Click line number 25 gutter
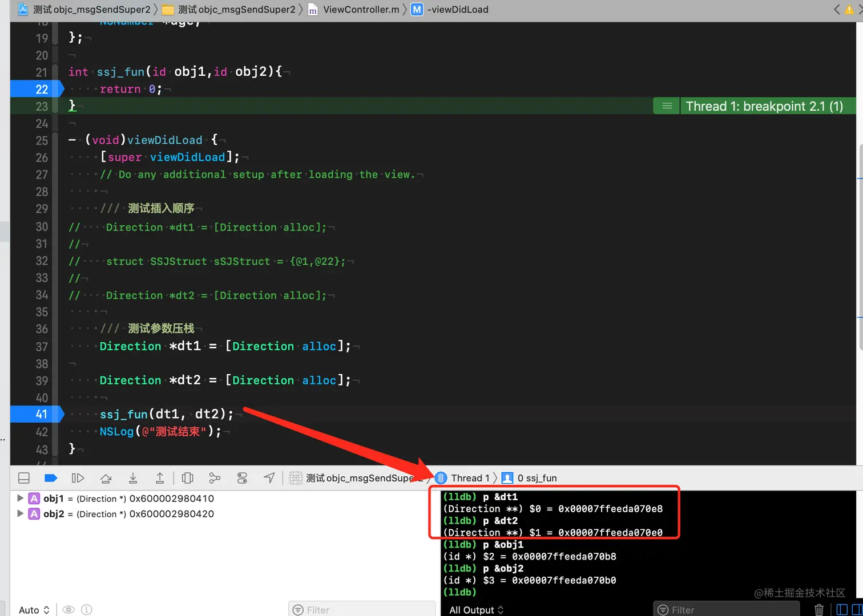Viewport: 863px width, 616px height. 42,140
